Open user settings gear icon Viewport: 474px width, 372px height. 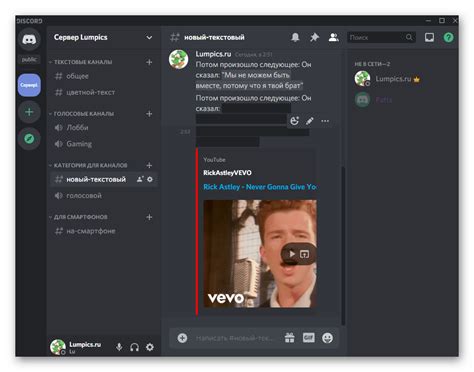[150, 347]
